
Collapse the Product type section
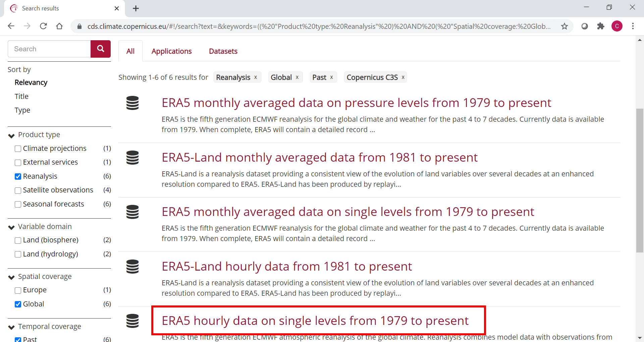tap(11, 135)
